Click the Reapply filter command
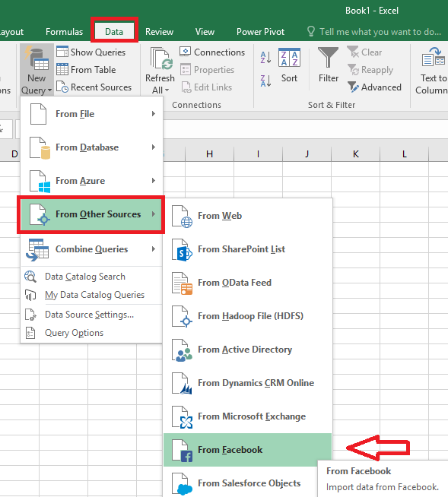The image size is (448, 497). tap(370, 70)
